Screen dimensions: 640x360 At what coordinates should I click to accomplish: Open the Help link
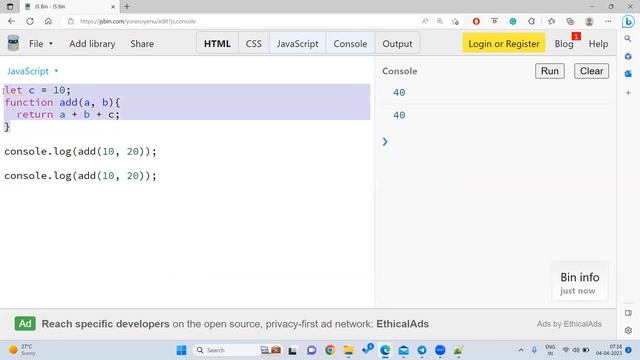[598, 44]
